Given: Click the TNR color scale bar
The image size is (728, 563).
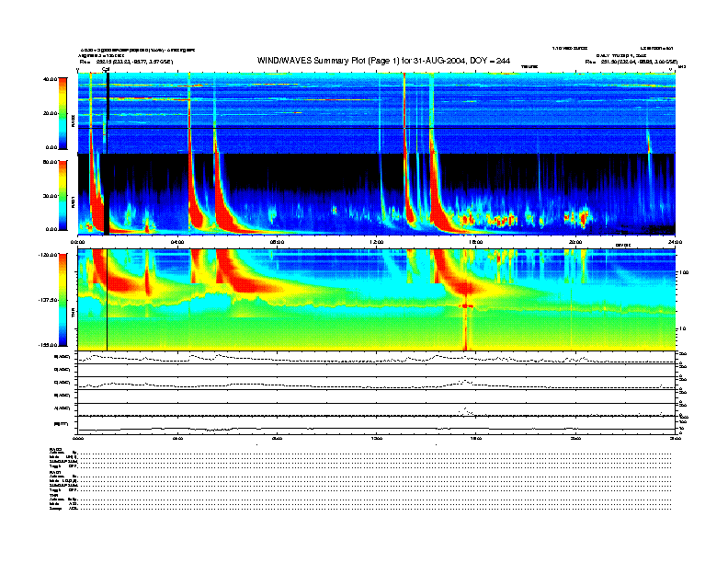Looking at the screenshot, I should pyautogui.click(x=62, y=299).
